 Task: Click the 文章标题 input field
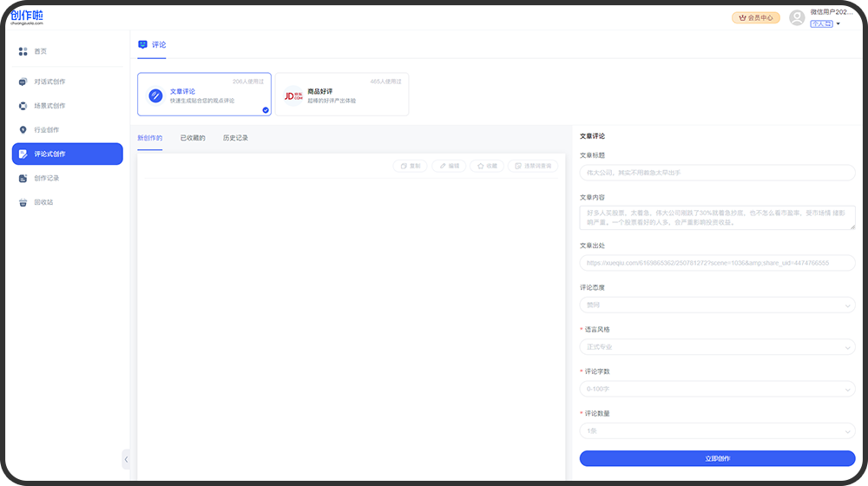coord(717,173)
